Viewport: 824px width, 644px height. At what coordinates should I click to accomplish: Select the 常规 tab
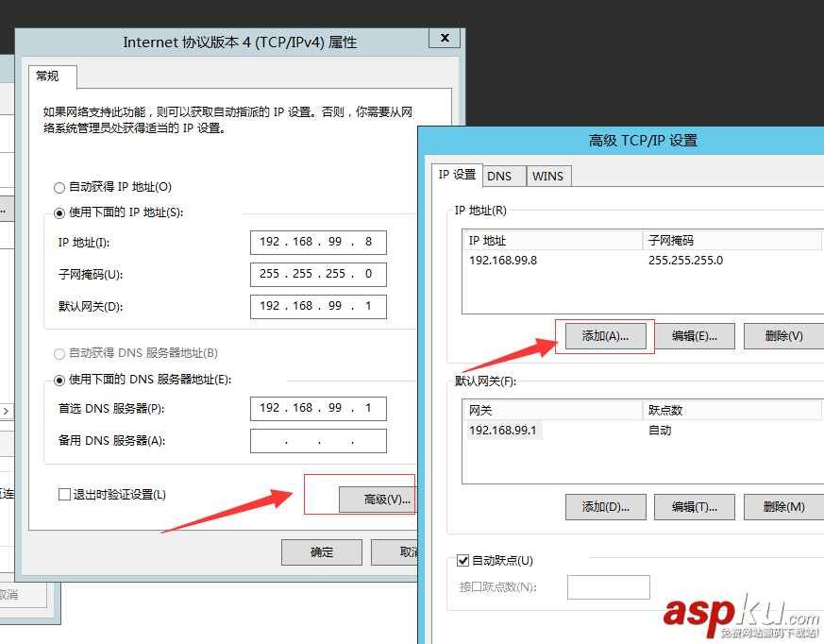tap(52, 76)
